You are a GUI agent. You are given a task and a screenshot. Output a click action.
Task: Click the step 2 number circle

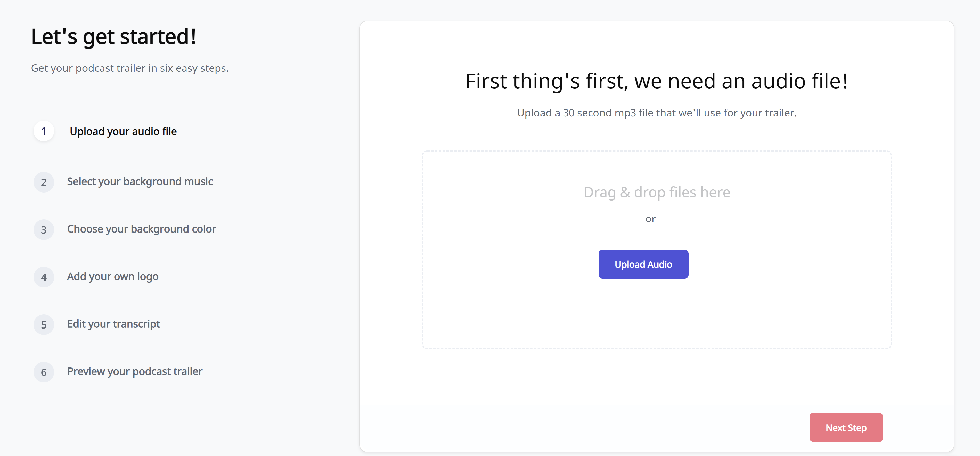tap(44, 182)
